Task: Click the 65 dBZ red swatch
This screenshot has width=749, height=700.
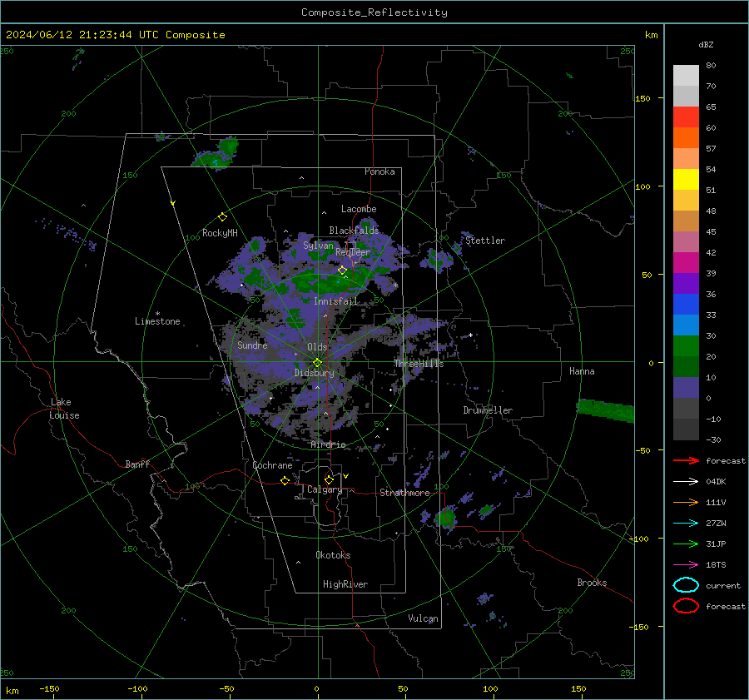Action: [x=686, y=117]
